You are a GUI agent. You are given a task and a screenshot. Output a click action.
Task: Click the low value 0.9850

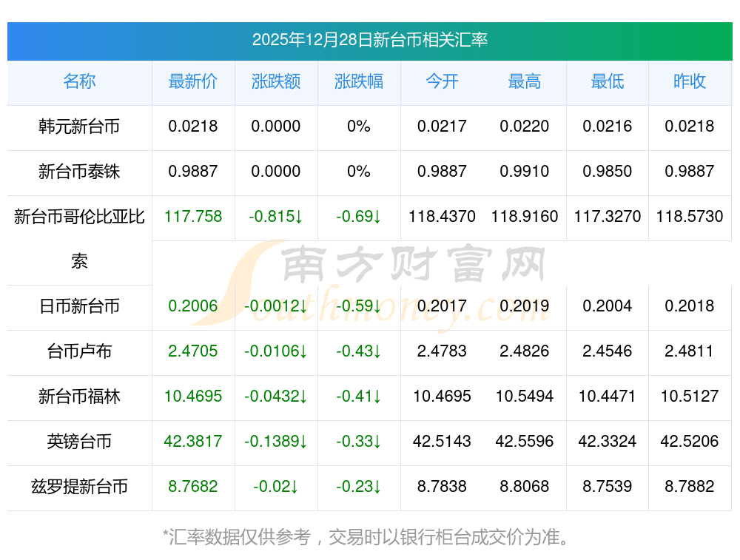[608, 172]
